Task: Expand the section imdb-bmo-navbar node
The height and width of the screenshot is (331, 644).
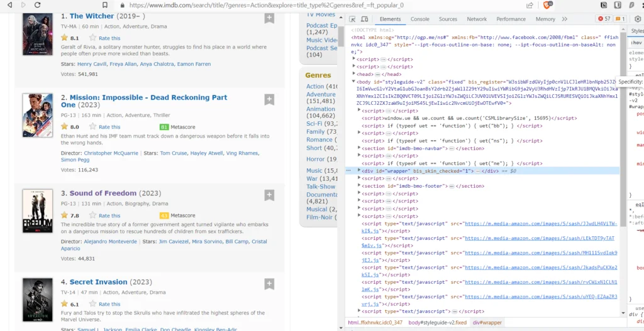Action: point(359,148)
